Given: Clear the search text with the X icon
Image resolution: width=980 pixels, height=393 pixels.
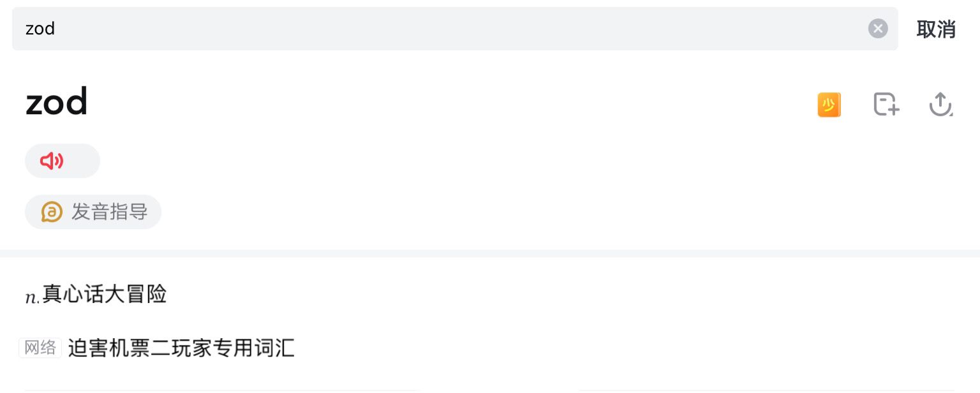Looking at the screenshot, I should [878, 29].
